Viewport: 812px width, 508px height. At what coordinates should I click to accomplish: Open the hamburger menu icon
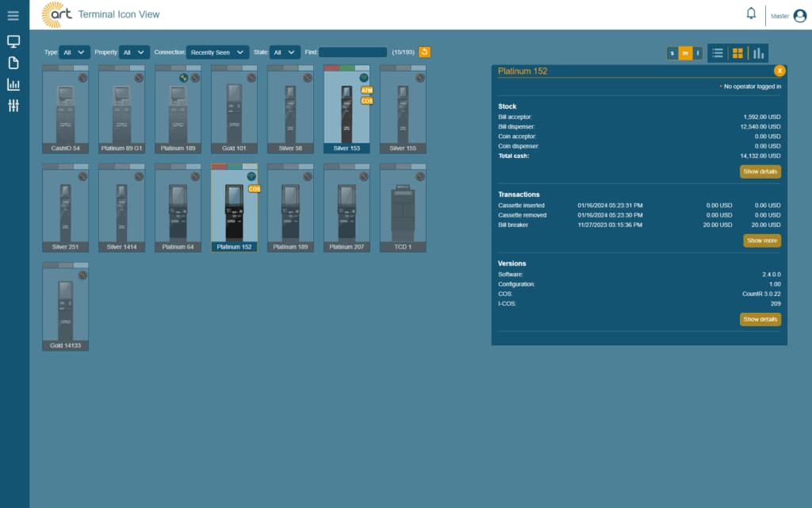pyautogui.click(x=13, y=16)
